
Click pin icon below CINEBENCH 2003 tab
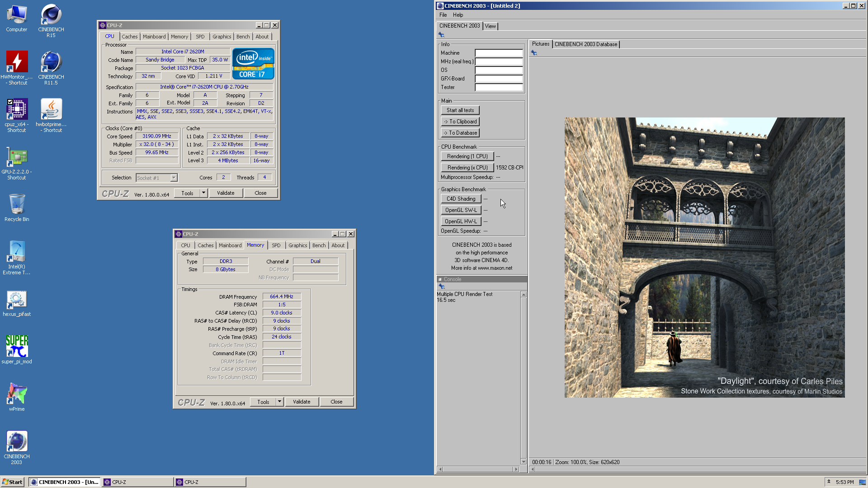click(x=441, y=35)
